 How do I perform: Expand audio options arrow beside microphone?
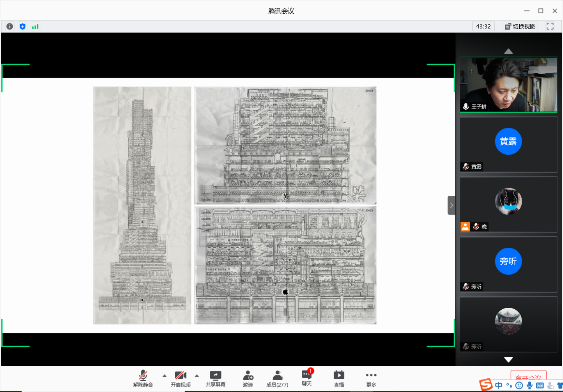(x=165, y=376)
